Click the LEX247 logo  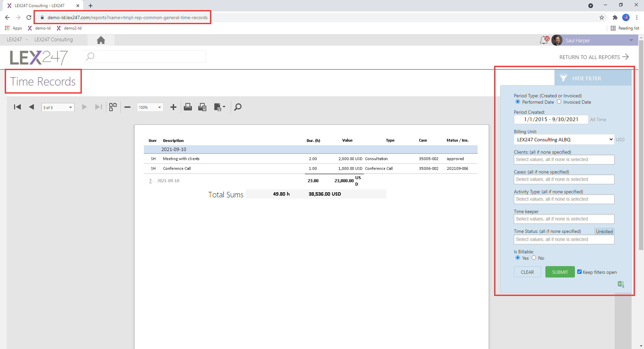click(x=39, y=57)
